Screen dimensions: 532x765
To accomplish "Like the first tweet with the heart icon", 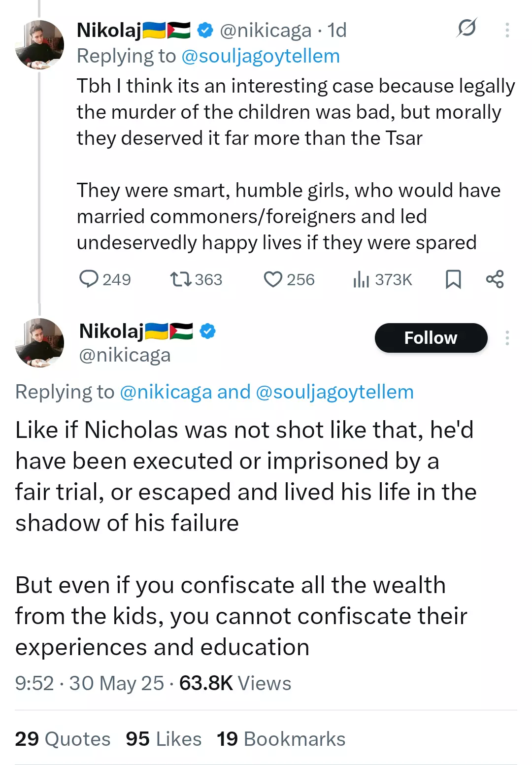I will [273, 279].
